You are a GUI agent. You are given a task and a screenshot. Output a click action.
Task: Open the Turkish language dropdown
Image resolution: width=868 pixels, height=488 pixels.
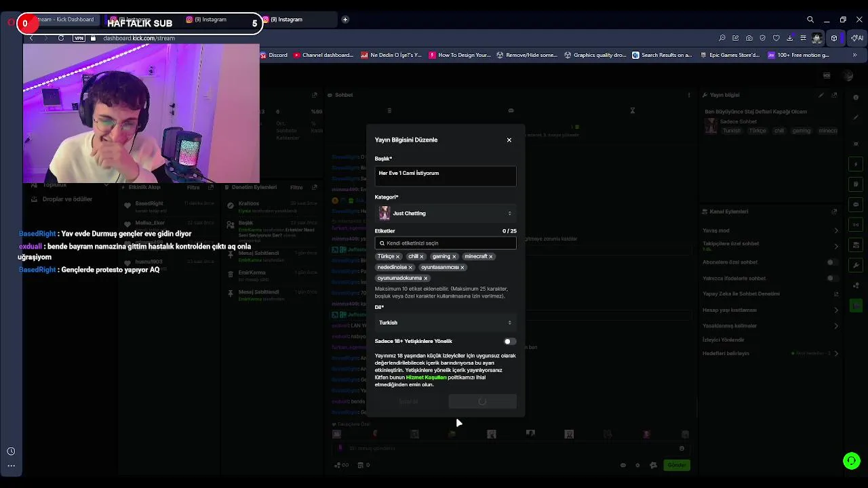(x=446, y=323)
